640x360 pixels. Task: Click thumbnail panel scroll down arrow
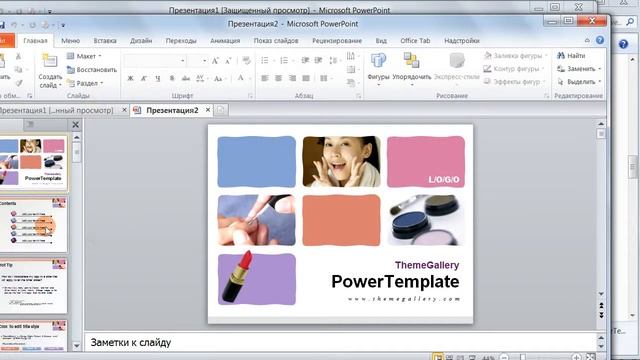[77, 346]
